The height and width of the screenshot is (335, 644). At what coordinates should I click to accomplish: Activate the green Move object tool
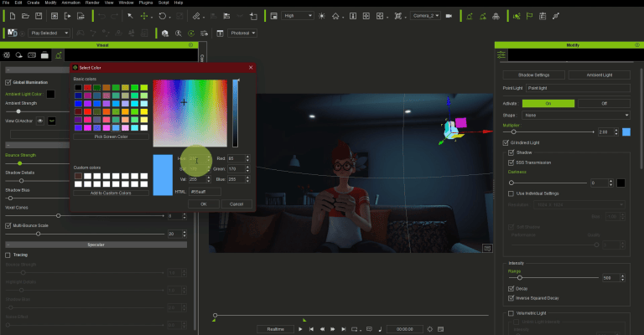pos(144,16)
